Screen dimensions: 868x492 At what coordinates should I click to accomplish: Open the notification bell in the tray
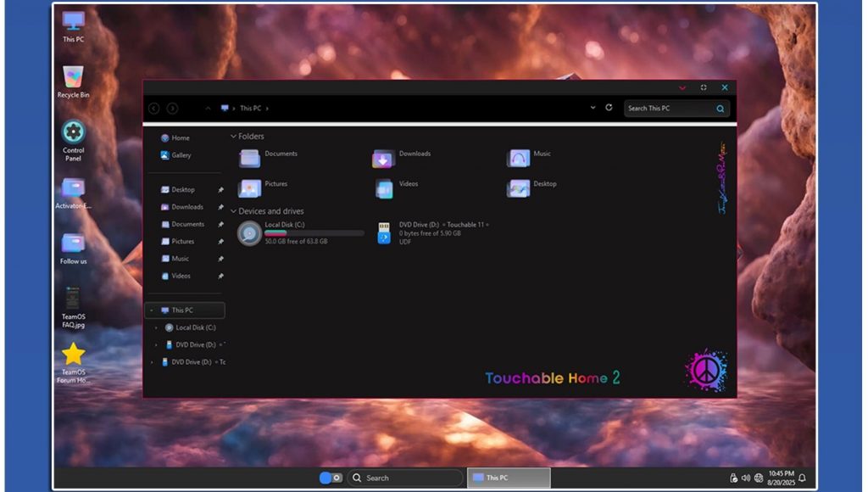pyautogui.click(x=802, y=478)
